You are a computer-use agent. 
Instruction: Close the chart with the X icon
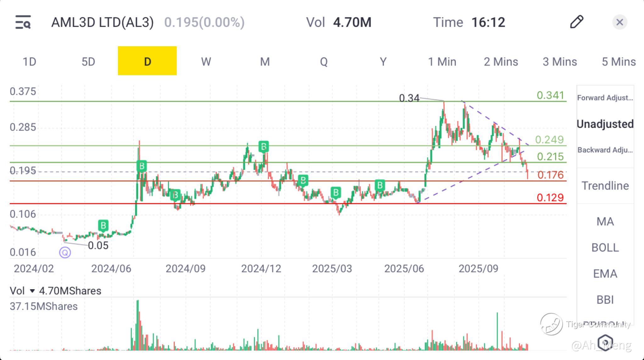point(619,22)
